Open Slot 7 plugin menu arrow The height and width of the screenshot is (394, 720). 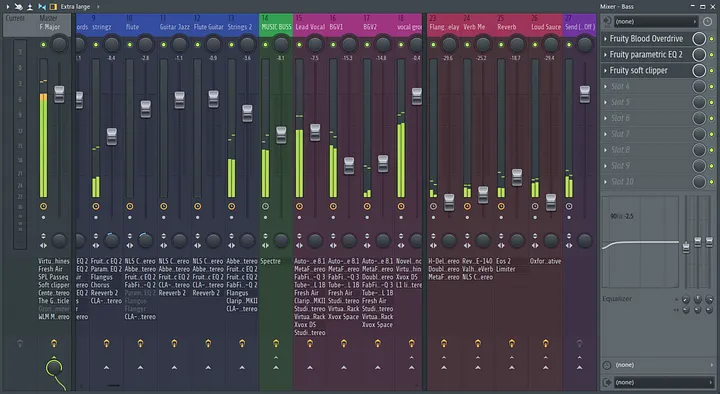pos(605,134)
